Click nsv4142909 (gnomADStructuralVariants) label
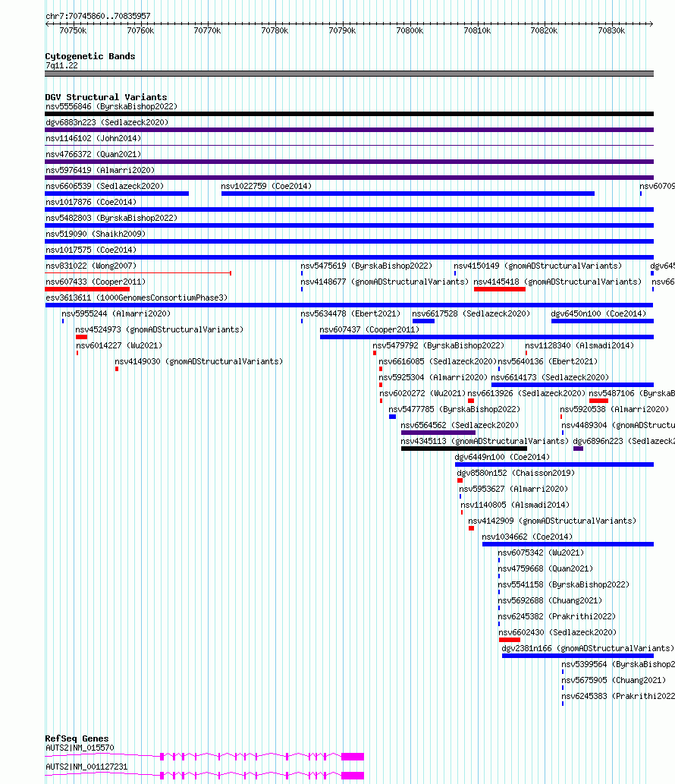This screenshot has height=784, width=675. pyautogui.click(x=552, y=522)
